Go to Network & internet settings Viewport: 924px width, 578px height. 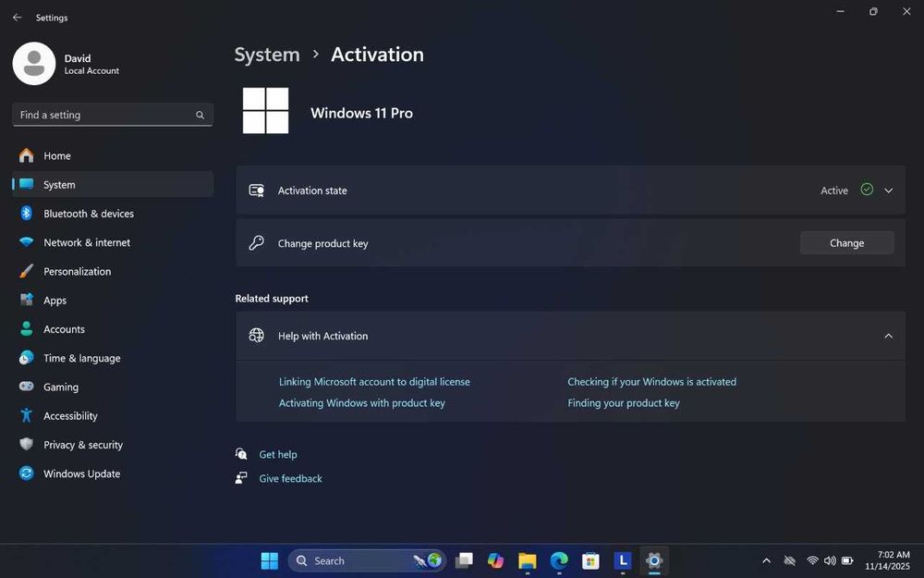(113, 242)
